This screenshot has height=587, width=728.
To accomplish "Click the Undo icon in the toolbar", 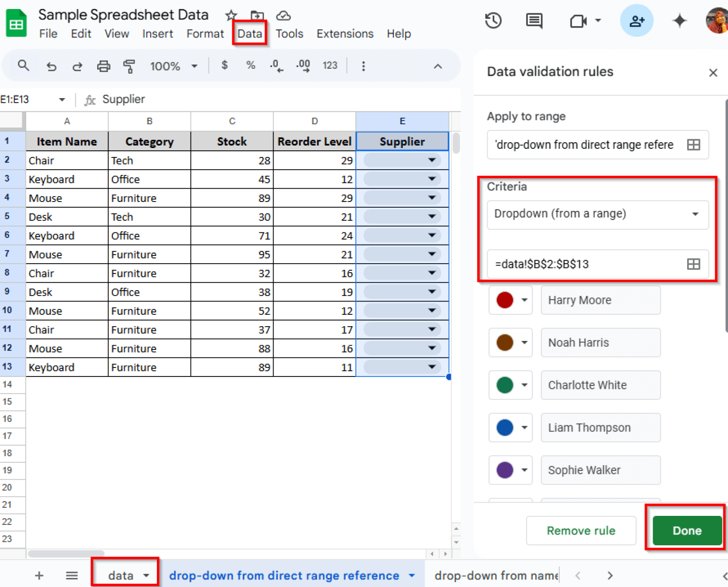I will coord(52,66).
